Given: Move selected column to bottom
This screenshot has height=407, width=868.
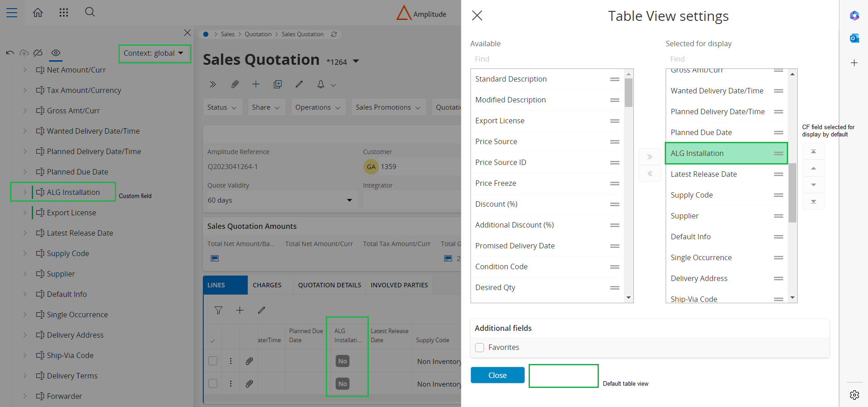Looking at the screenshot, I should tap(814, 202).
